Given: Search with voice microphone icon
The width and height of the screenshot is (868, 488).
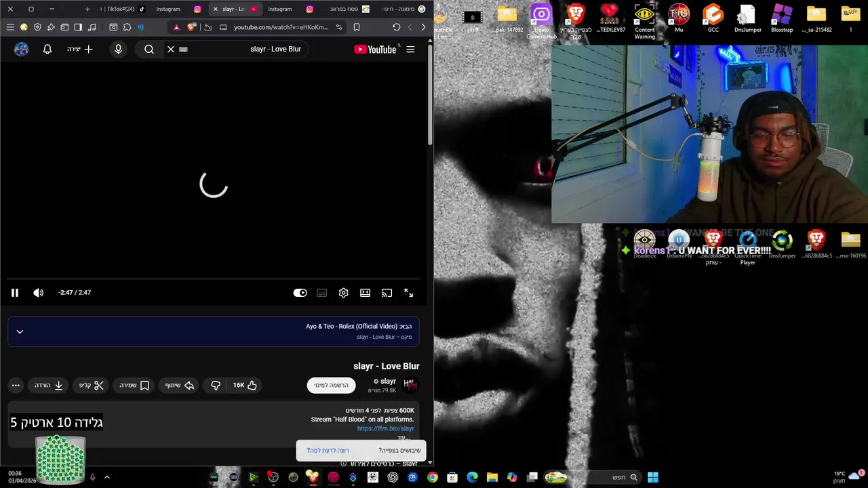Looking at the screenshot, I should (118, 49).
